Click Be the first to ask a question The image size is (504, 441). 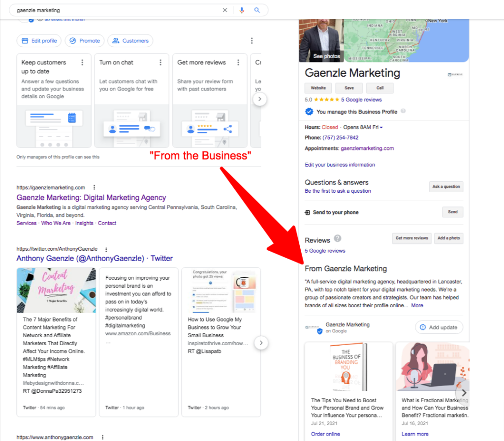coord(338,191)
